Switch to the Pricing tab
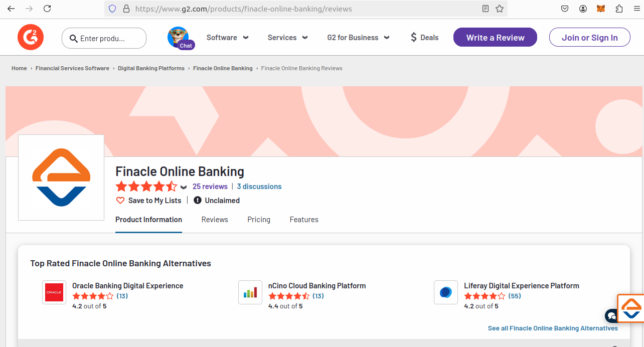644x347 pixels. (259, 220)
